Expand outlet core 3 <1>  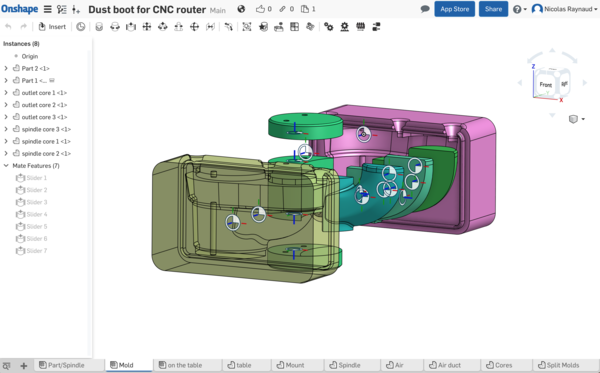pos(6,117)
